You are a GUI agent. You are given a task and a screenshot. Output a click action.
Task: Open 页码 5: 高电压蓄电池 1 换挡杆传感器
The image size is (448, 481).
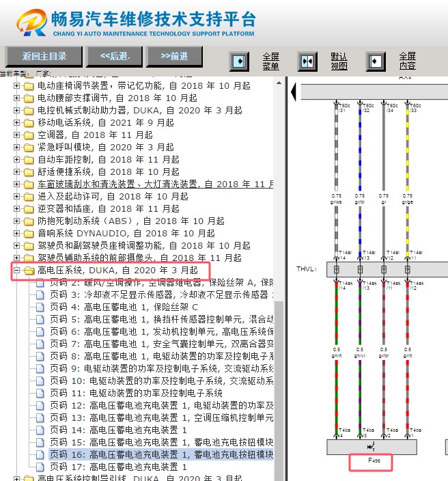coord(162,319)
